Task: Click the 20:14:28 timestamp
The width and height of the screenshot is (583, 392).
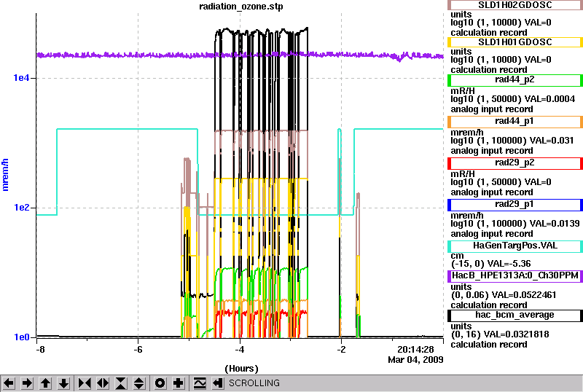Action: click(415, 350)
